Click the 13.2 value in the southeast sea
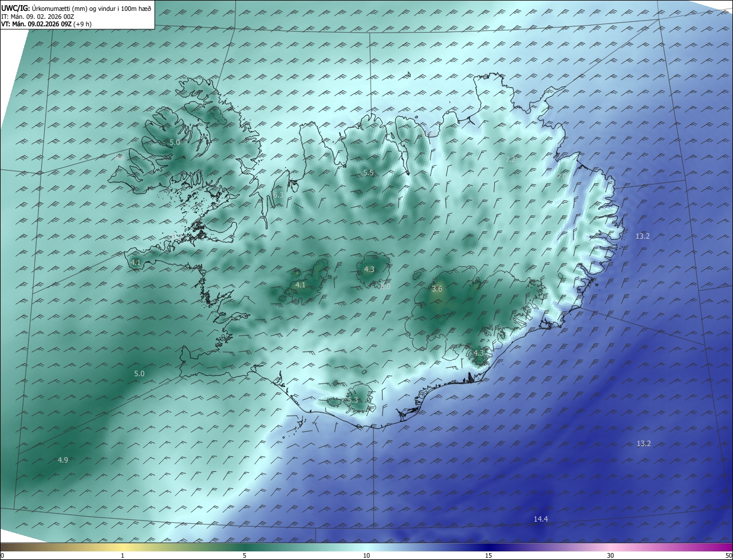 click(644, 444)
